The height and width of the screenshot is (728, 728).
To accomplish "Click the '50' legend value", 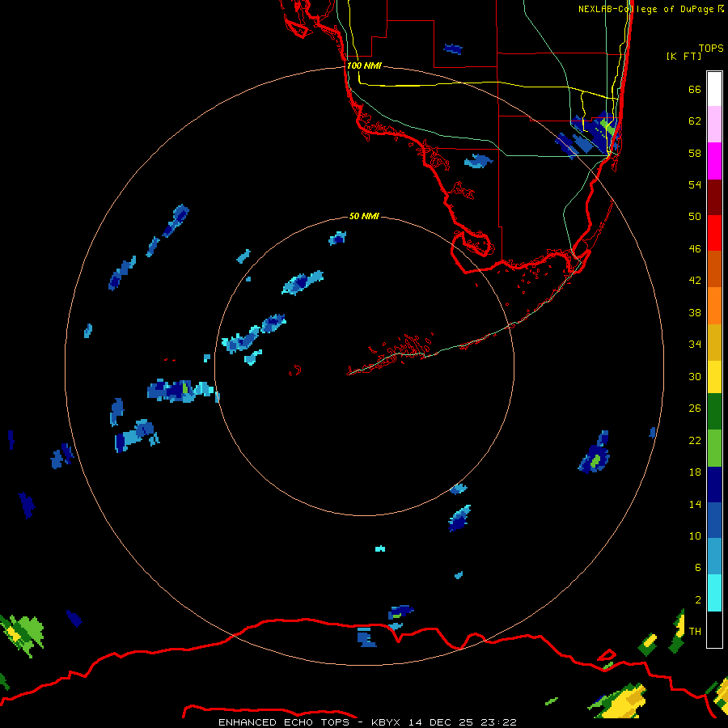I will (695, 217).
